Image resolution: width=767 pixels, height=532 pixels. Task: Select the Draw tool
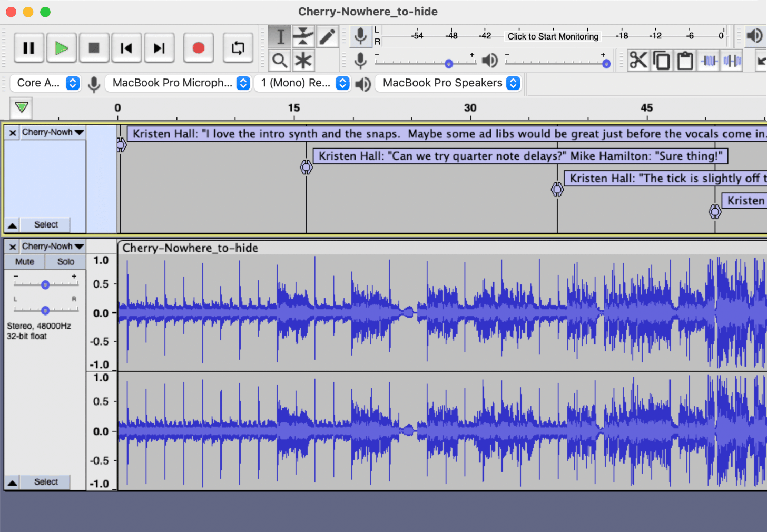click(x=327, y=36)
